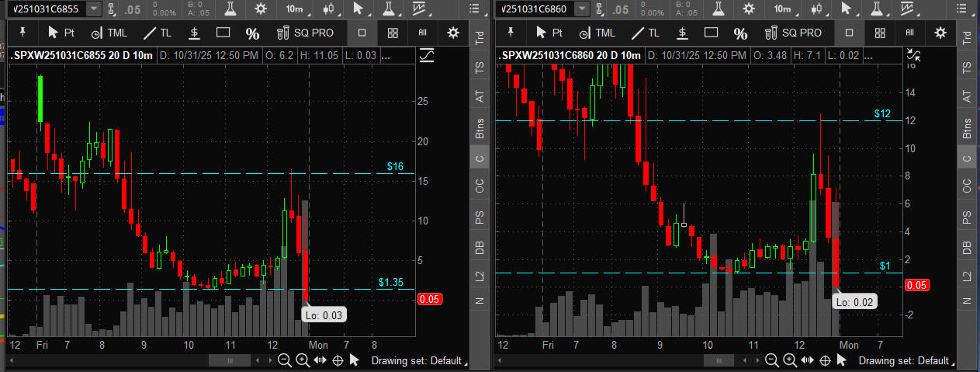Screen dimensions: 980x372
Task: Click left chart horizontal scrollbar thumb
Action: pos(230,360)
